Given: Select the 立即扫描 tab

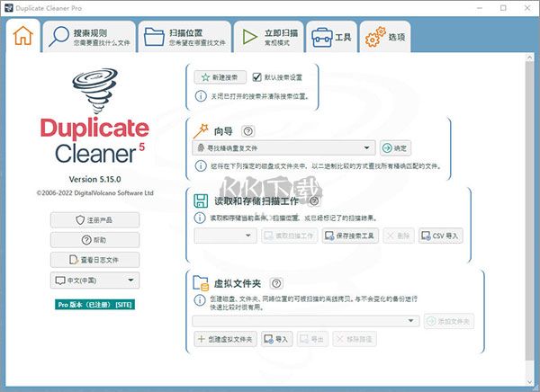Looking at the screenshot, I should [x=269, y=37].
